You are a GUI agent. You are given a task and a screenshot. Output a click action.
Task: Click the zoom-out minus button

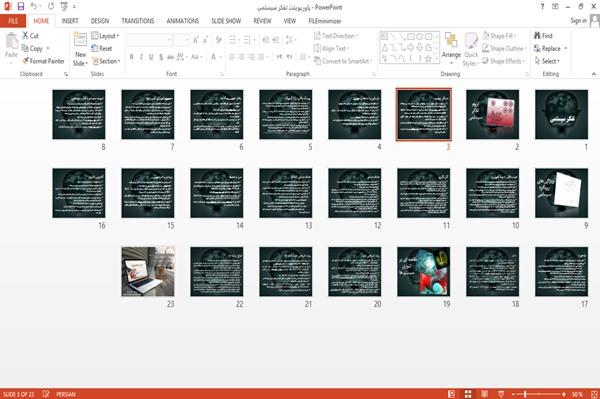point(513,394)
